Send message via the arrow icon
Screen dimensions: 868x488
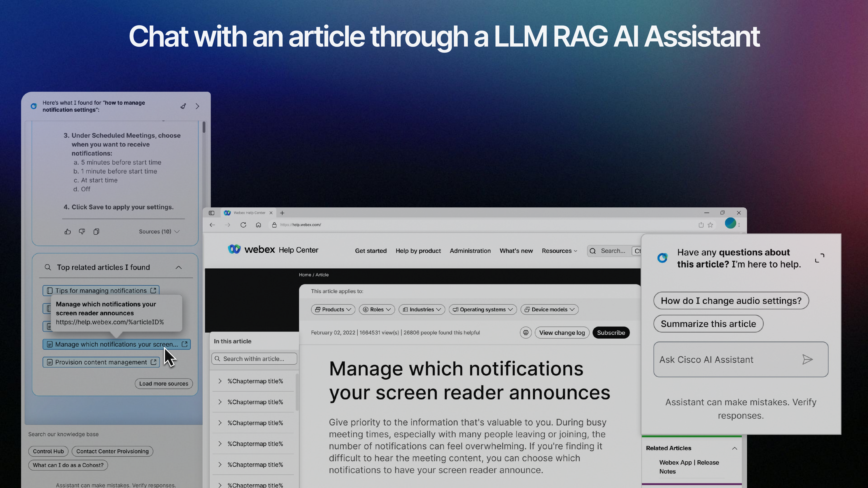(808, 359)
